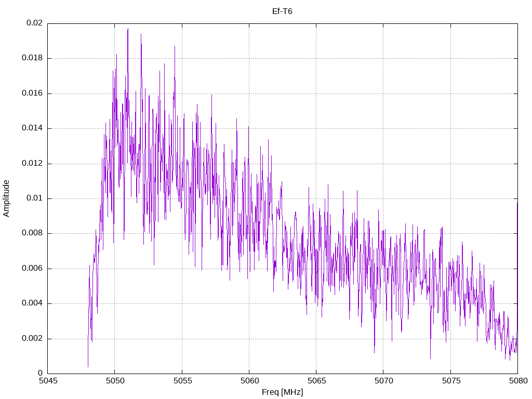Click the 0.008 y-axis tick label
This screenshot has width=532, height=399.
point(33,233)
